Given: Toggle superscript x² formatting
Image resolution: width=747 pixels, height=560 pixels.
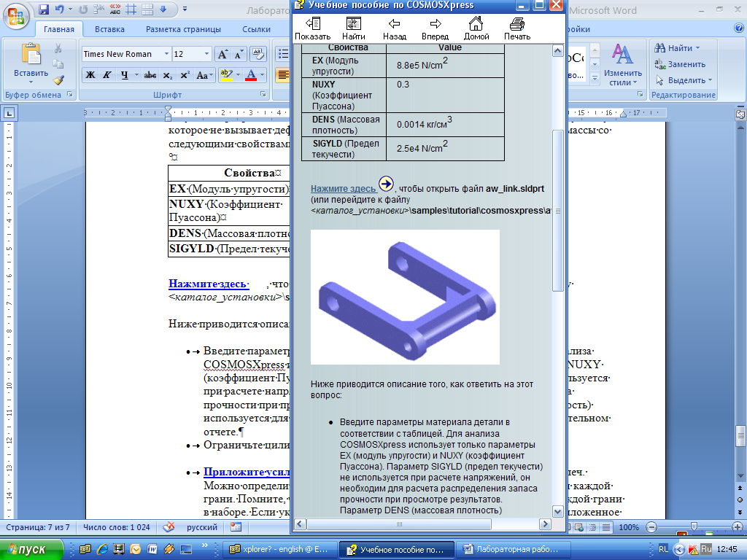Looking at the screenshot, I should (x=185, y=75).
